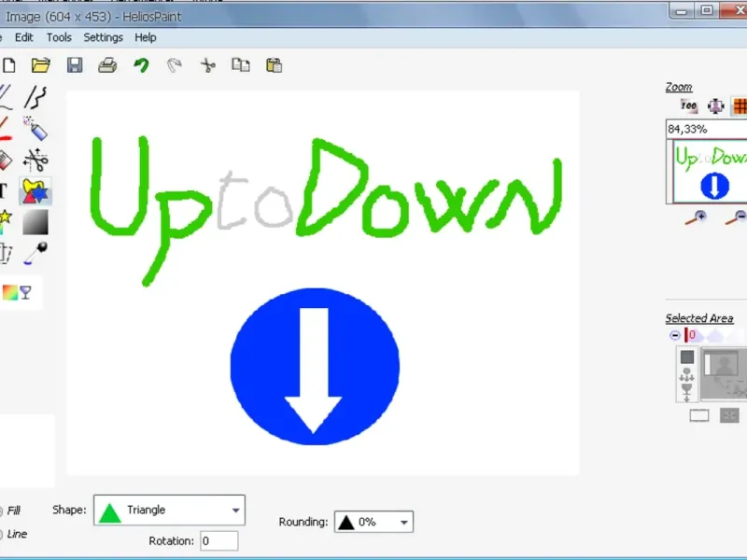Undo the last action with the green arrow
The image size is (747, 560).
point(141,65)
